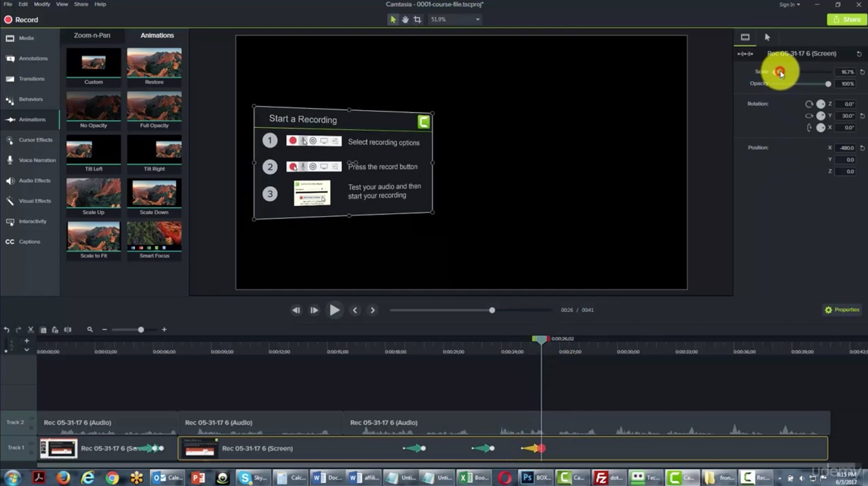Open the Modify menu
868x486 pixels.
(42, 4)
